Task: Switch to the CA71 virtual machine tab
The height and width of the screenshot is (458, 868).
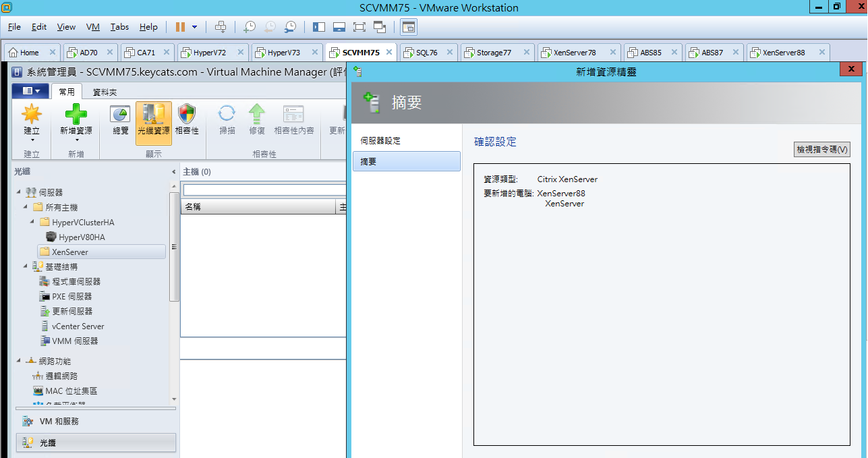Action: 146,53
